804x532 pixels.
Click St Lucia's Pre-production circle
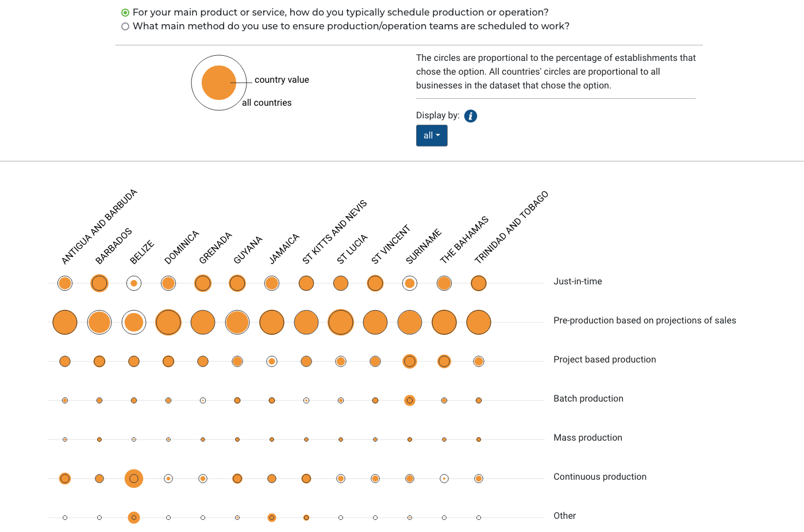pyautogui.click(x=341, y=322)
